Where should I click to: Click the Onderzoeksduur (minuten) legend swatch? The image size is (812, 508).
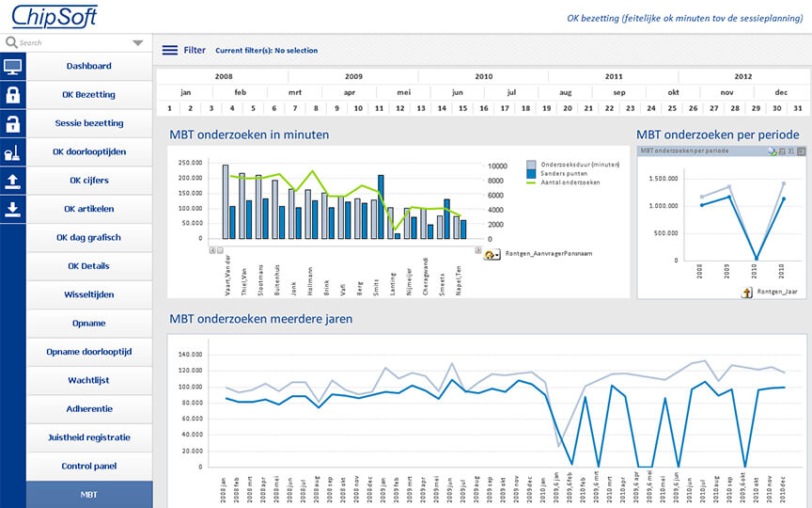[531, 165]
